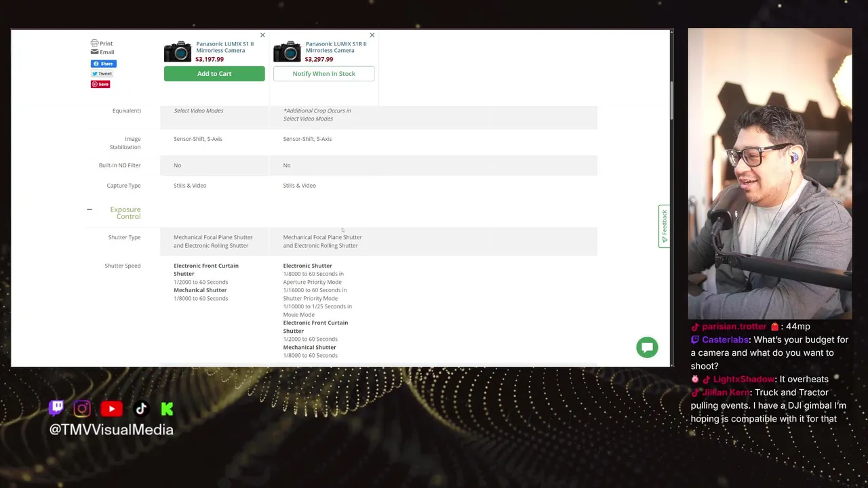The width and height of the screenshot is (868, 488).
Task: Click the Built-In ND Filter label
Action: pyautogui.click(x=119, y=165)
